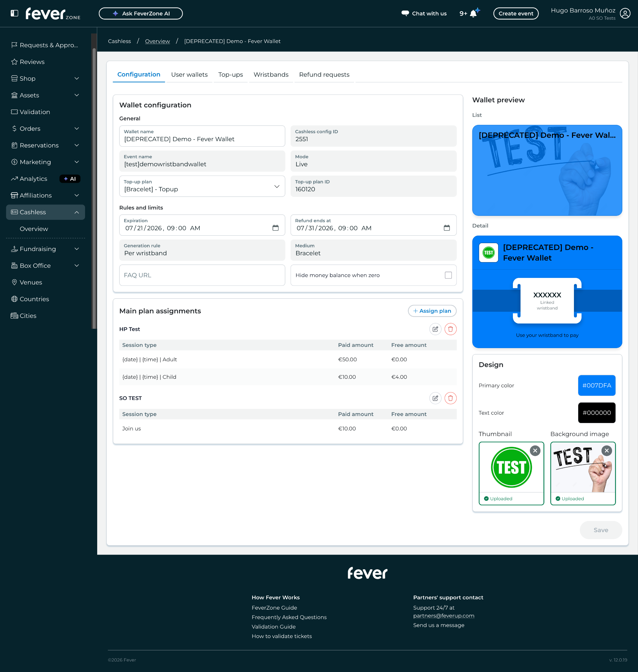Click the sidebar vertical scrollbar
This screenshot has width=638, height=672.
(94, 189)
